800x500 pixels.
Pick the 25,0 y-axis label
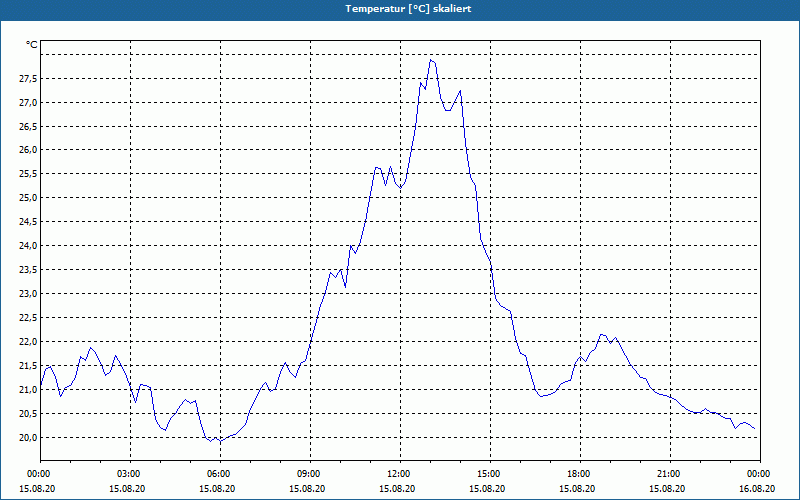pos(29,198)
